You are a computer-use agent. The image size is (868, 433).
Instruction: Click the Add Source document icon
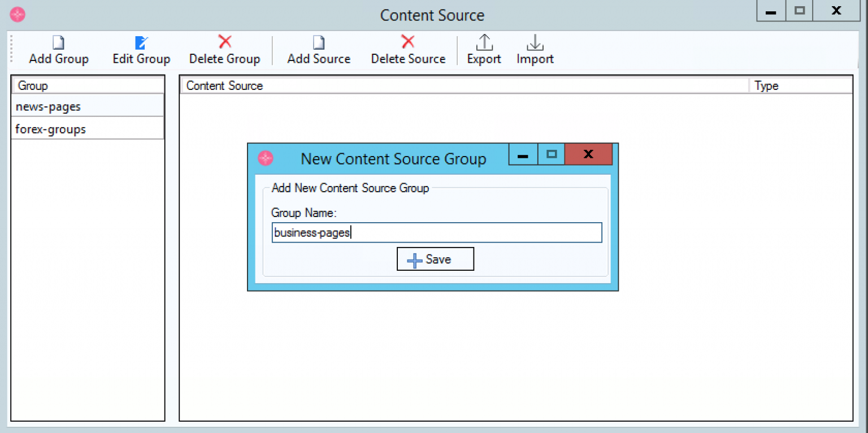[318, 42]
